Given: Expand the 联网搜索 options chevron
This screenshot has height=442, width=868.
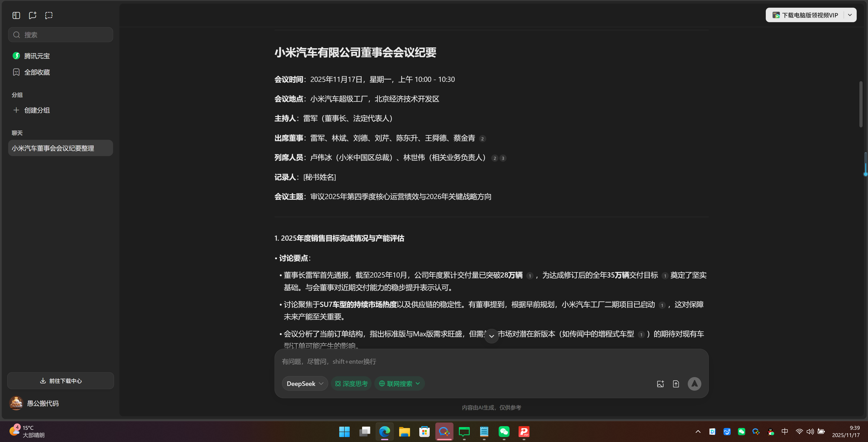Looking at the screenshot, I should [418, 383].
